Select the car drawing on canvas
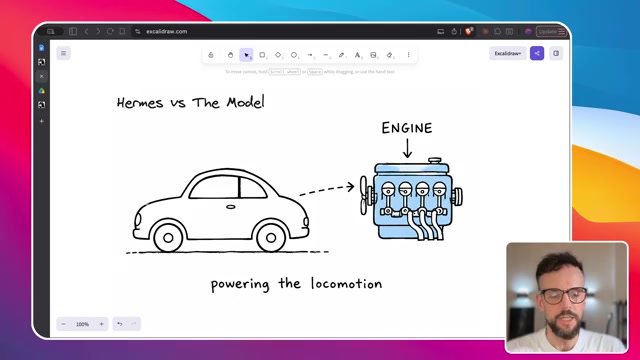Screen dimensions: 640x360 [221, 210]
